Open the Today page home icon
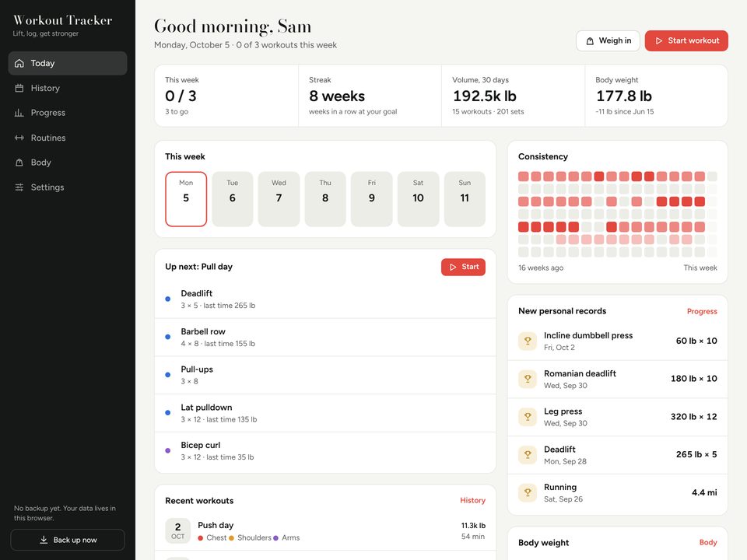747x560 pixels. 19,63
